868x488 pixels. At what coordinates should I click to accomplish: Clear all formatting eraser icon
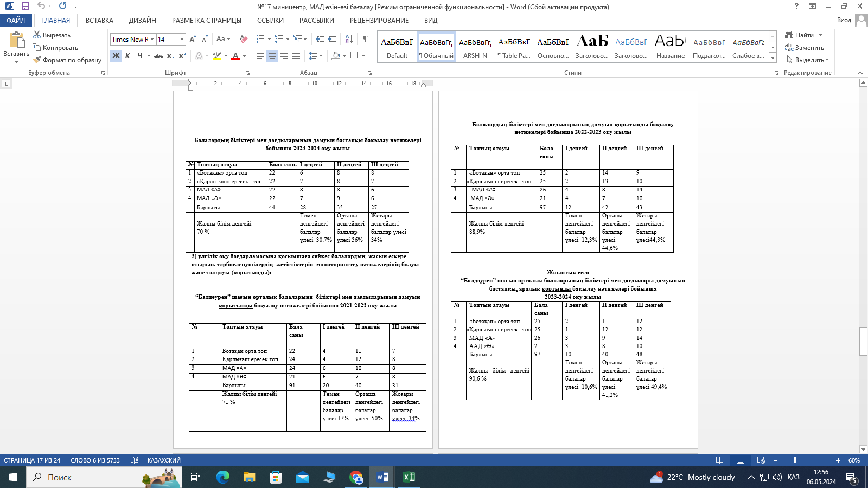click(244, 39)
